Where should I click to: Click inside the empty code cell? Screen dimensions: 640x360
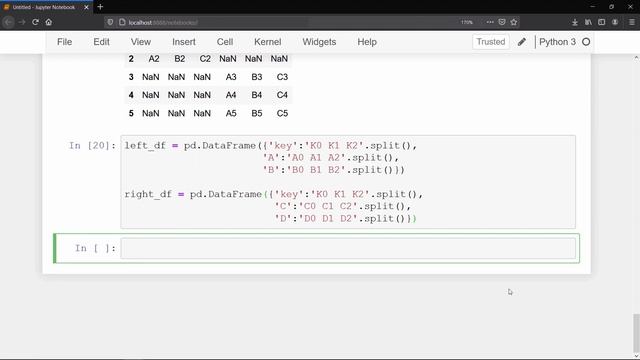coord(348,249)
